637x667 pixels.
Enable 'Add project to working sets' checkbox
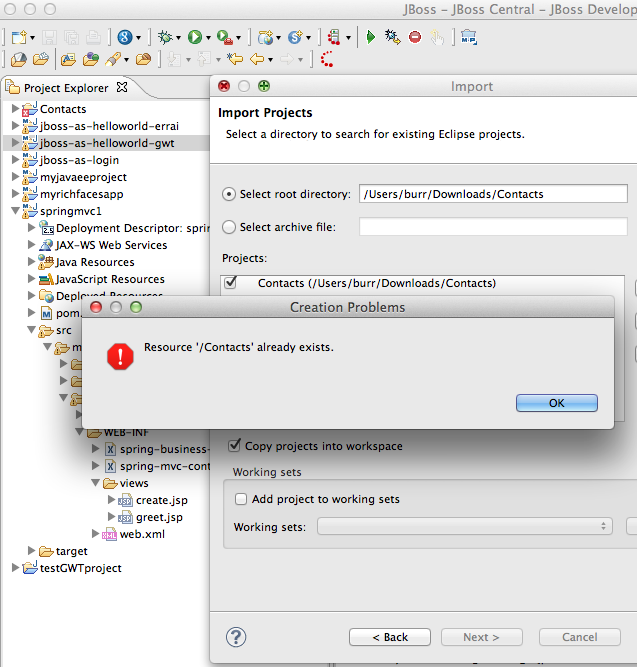[x=241, y=499]
